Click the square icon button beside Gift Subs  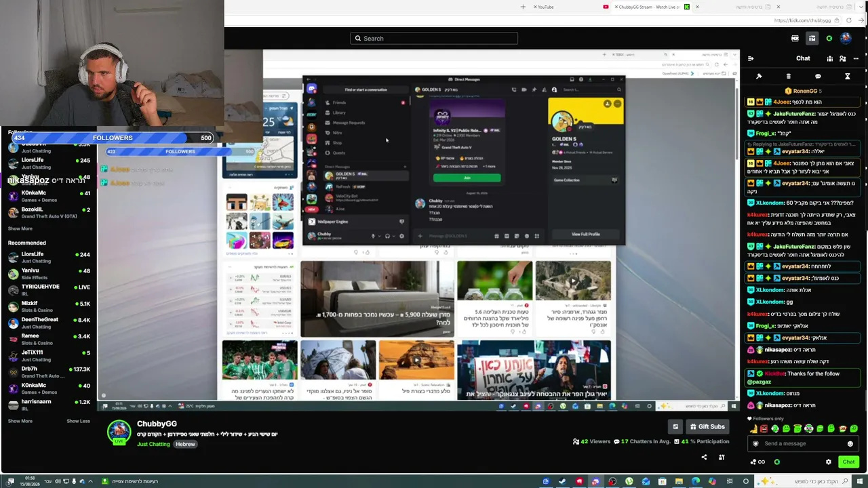pyautogui.click(x=675, y=426)
